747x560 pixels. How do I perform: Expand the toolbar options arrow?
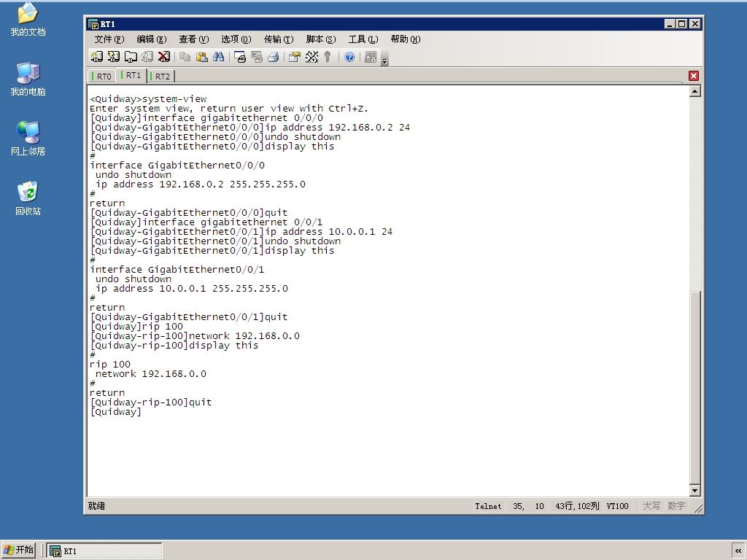[x=385, y=59]
